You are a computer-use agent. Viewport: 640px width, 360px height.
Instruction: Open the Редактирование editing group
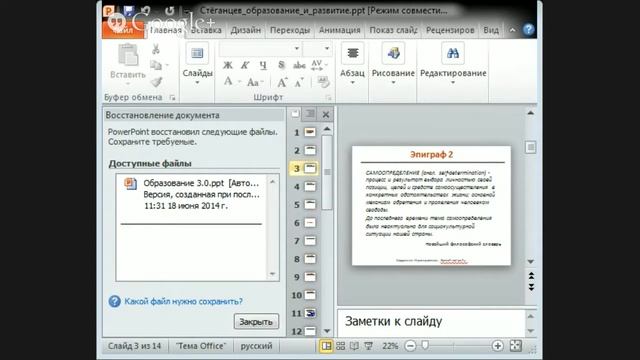point(453,64)
